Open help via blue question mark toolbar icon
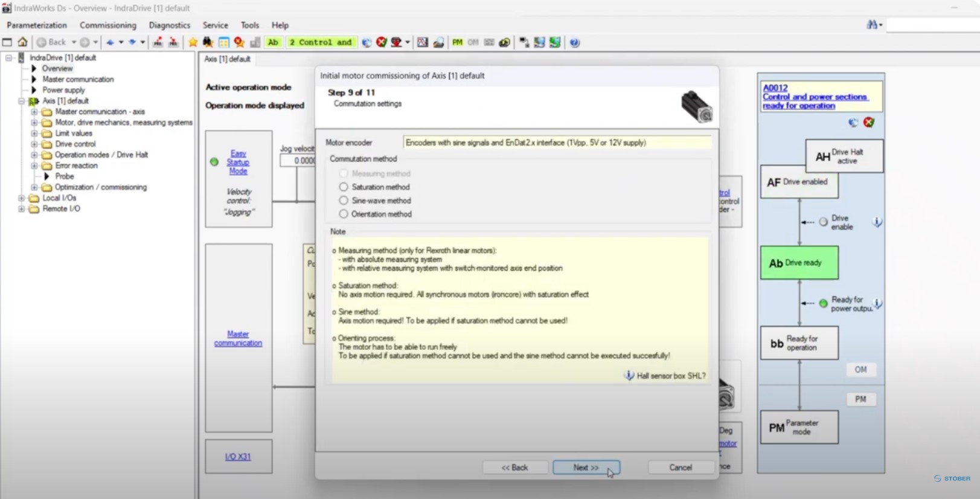This screenshot has width=980, height=499. click(x=574, y=42)
